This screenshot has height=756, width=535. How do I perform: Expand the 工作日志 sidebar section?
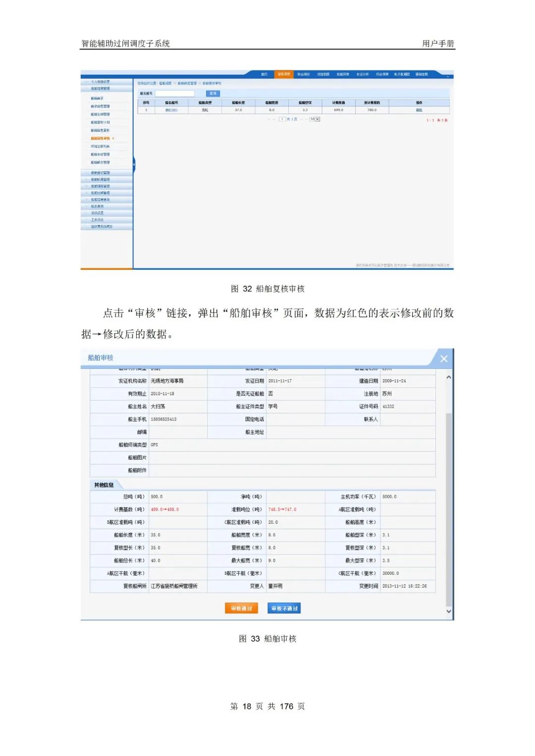(x=107, y=220)
